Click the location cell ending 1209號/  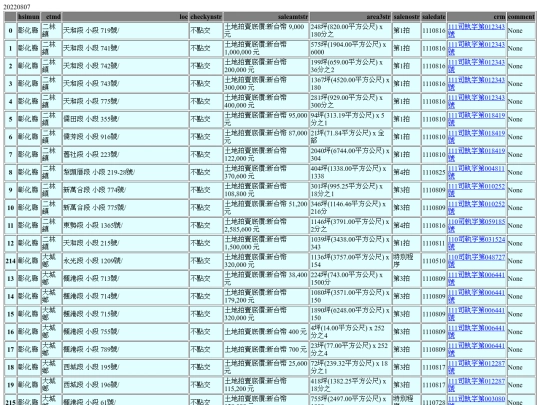pyautogui.click(x=125, y=261)
